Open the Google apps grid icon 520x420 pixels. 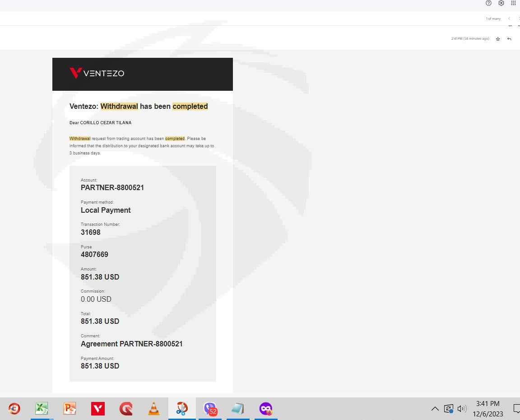click(x=513, y=3)
